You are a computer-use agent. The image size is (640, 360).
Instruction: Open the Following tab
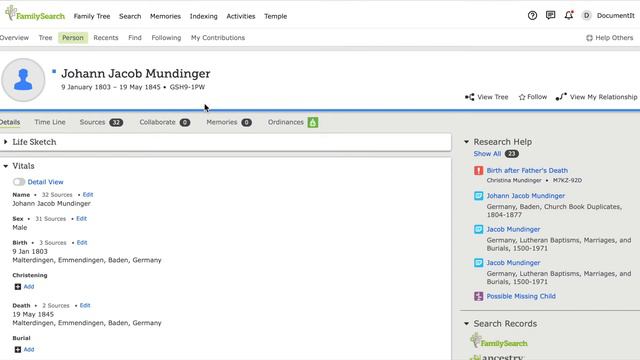pos(166,38)
